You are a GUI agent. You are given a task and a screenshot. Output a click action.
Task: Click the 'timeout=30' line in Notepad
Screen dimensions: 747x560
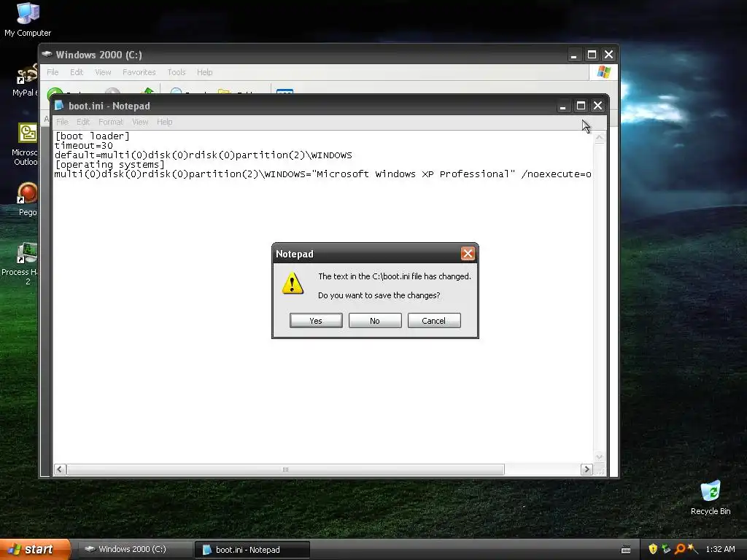84,146
